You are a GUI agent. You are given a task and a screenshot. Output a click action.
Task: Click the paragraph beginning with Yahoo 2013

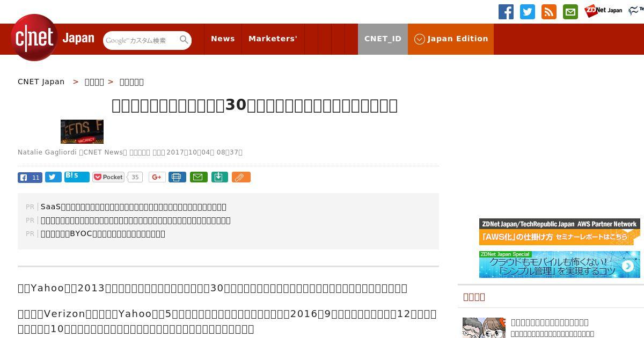click(213, 288)
